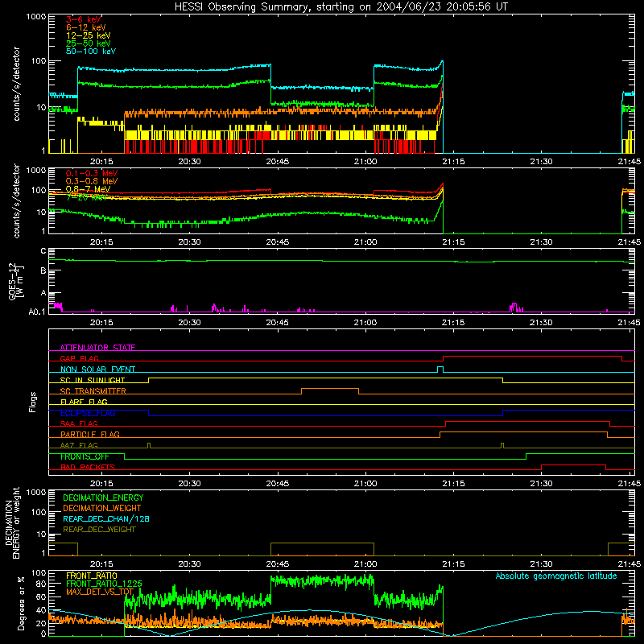
Task: Click counts/s/detector axis title of the MeV panel
Action: coord(16,200)
